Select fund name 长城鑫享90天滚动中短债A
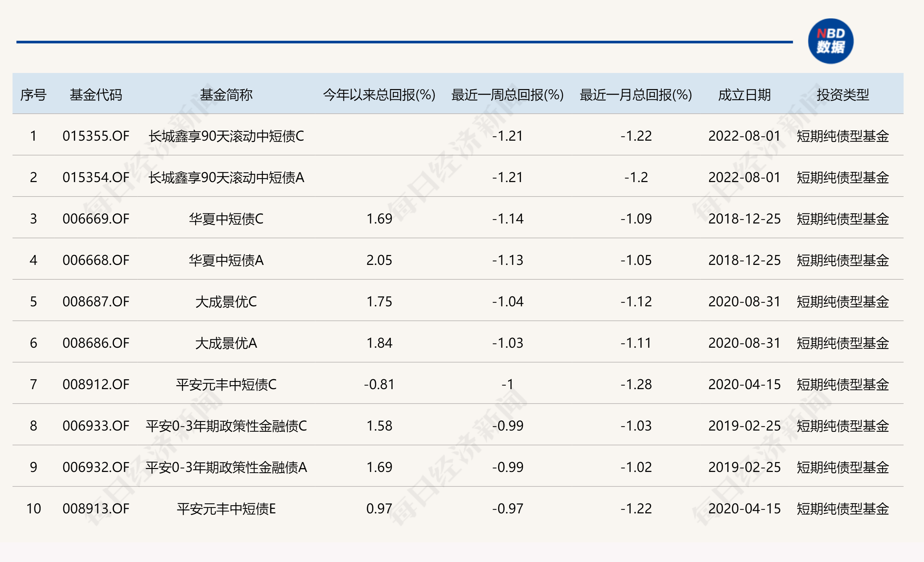The height and width of the screenshot is (562, 924). [x=226, y=177]
